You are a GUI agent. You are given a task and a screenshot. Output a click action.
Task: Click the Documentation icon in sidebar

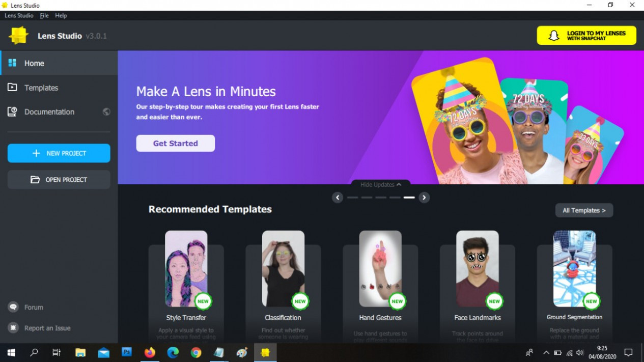(13, 112)
